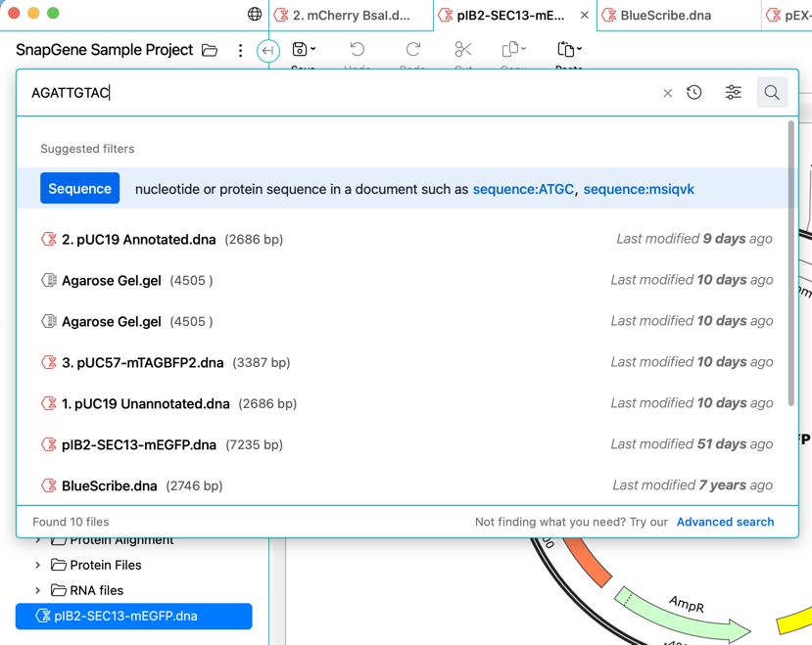Click the Cut scissors icon
Image resolution: width=812 pixels, height=645 pixels.
coord(463,49)
